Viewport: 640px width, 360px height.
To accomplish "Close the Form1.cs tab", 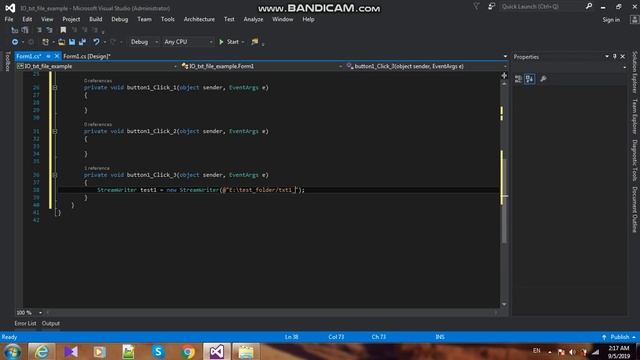I will tap(57, 56).
